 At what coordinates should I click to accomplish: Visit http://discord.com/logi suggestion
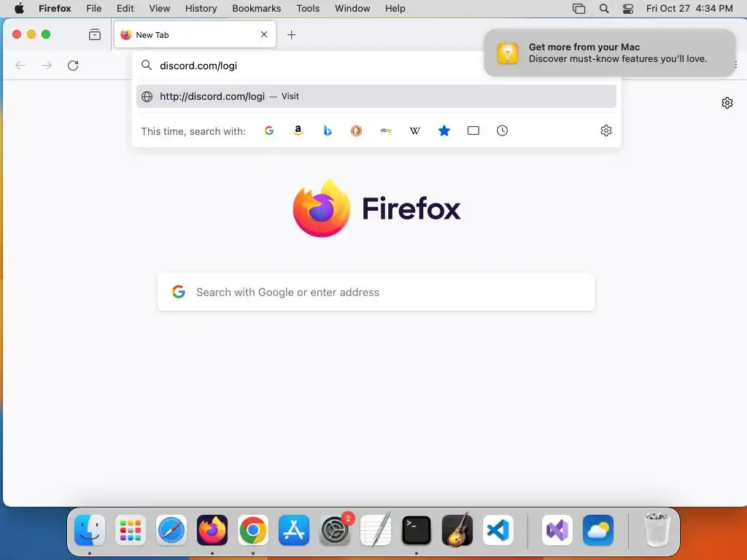(376, 96)
